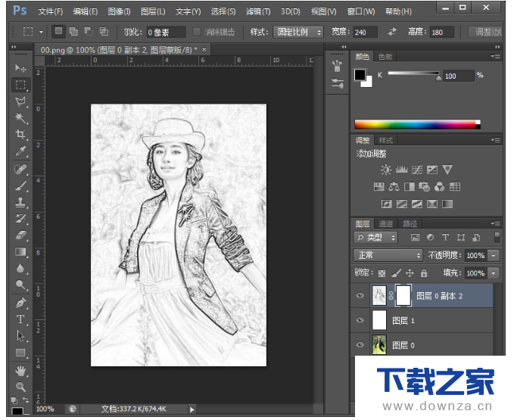This screenshot has height=420, width=514.
Task: Select the Type tool
Action: point(20,319)
